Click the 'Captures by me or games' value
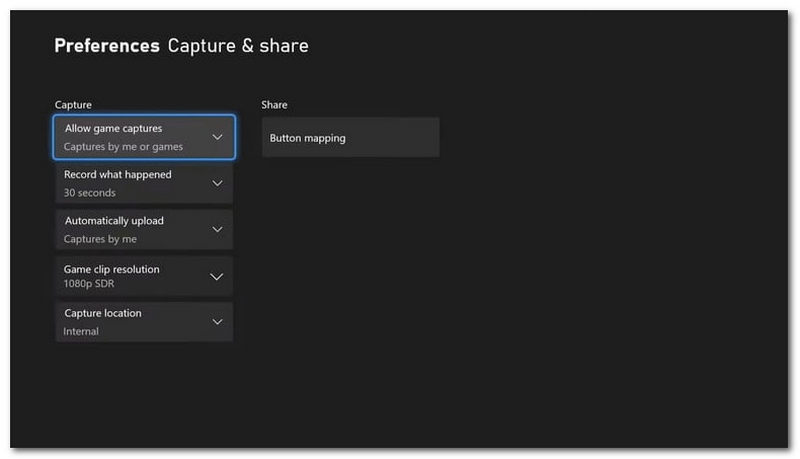This screenshot has width=800, height=459. pyautogui.click(x=123, y=147)
